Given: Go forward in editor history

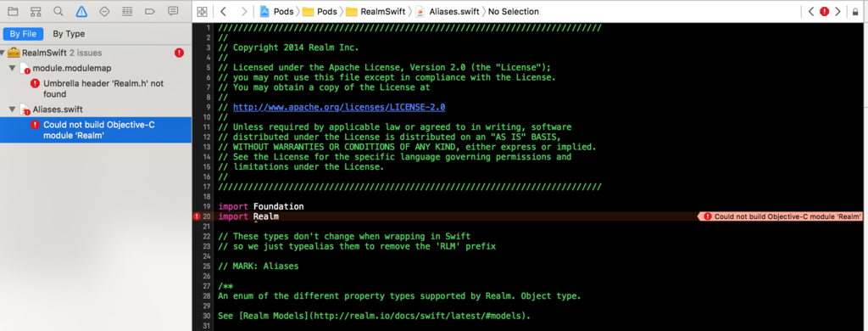Looking at the screenshot, I should [x=244, y=12].
